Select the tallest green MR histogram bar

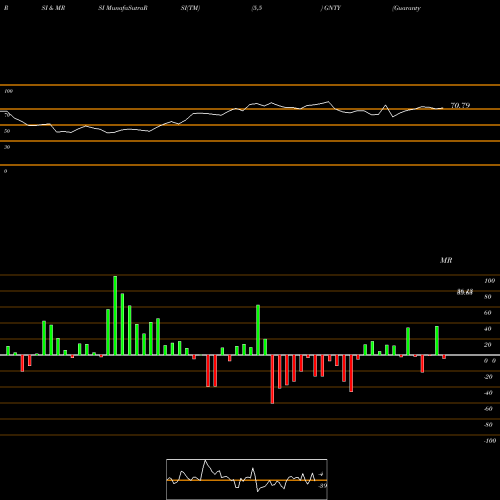click(x=115, y=315)
